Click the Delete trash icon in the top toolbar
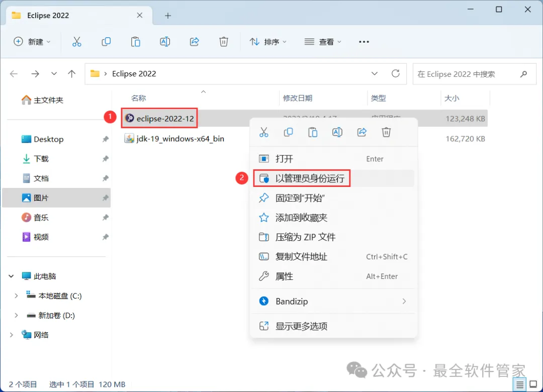 point(224,42)
